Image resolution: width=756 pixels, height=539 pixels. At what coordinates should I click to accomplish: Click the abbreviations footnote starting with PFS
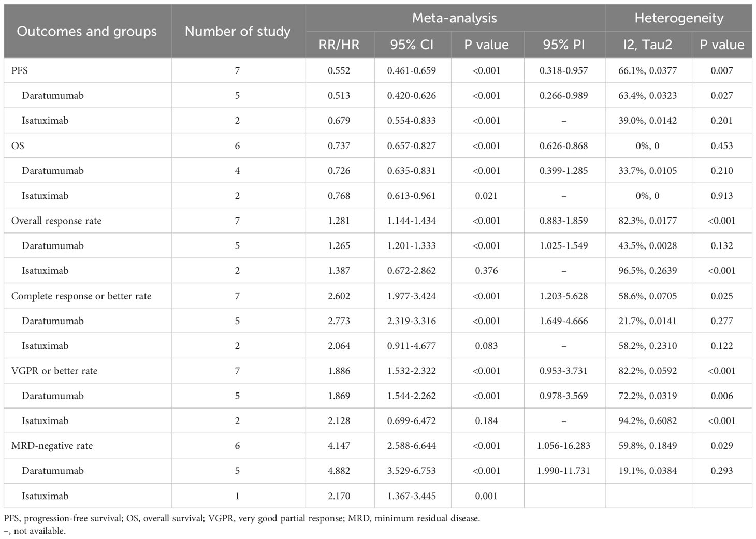click(x=242, y=518)
